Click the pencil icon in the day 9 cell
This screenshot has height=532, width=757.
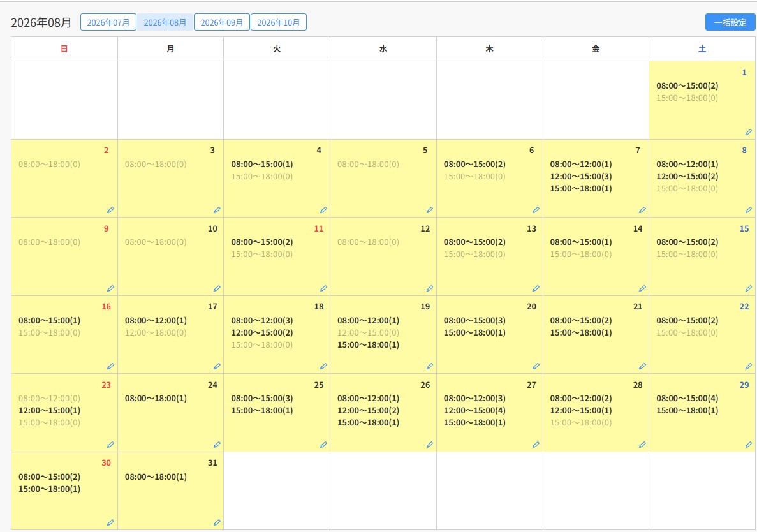[110, 288]
